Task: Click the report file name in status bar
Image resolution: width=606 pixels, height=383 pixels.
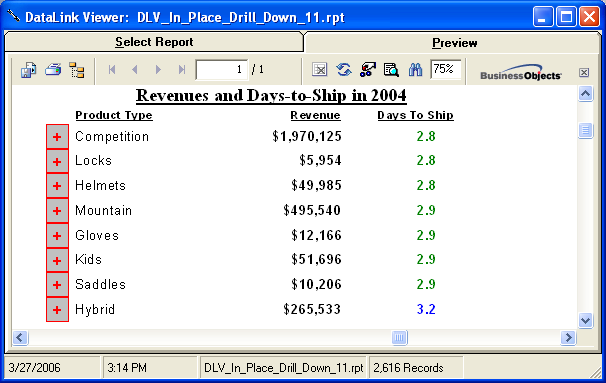Action: coord(284,368)
